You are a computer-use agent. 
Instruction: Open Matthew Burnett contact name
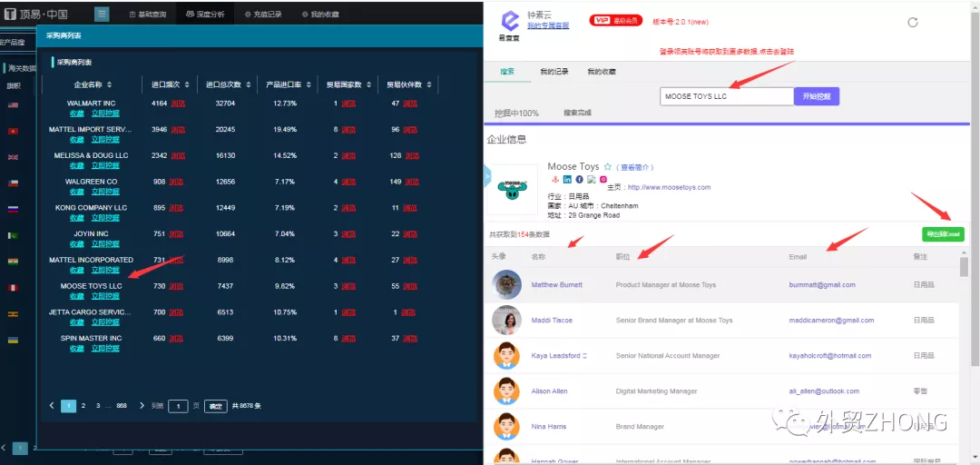(x=557, y=285)
